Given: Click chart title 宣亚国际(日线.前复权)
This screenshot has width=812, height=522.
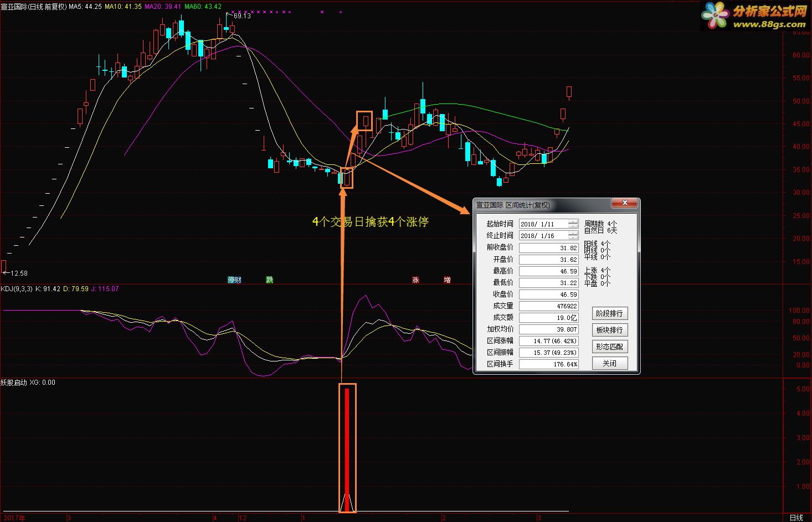Looking at the screenshot, I should [33, 7].
